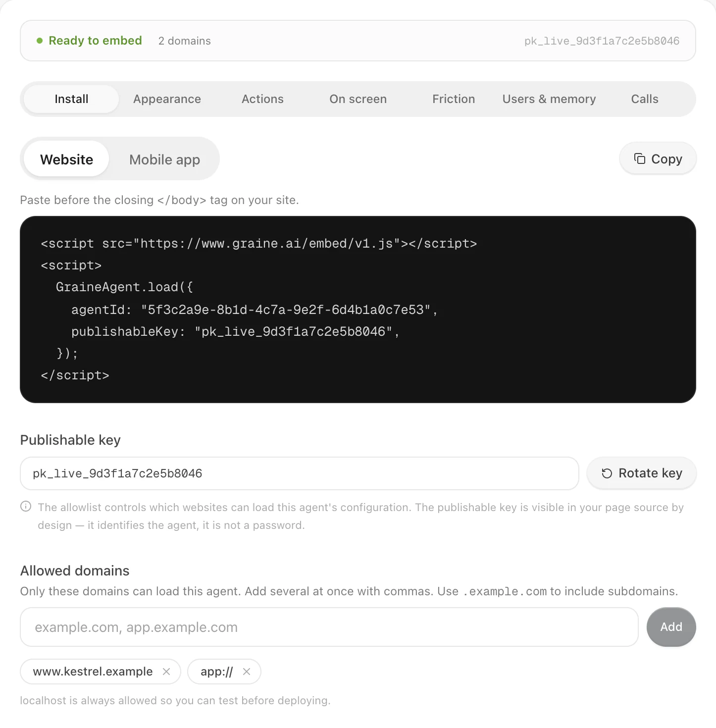The height and width of the screenshot is (728, 716).
Task: Click the info icon beside the allowlist note
Action: [26, 507]
